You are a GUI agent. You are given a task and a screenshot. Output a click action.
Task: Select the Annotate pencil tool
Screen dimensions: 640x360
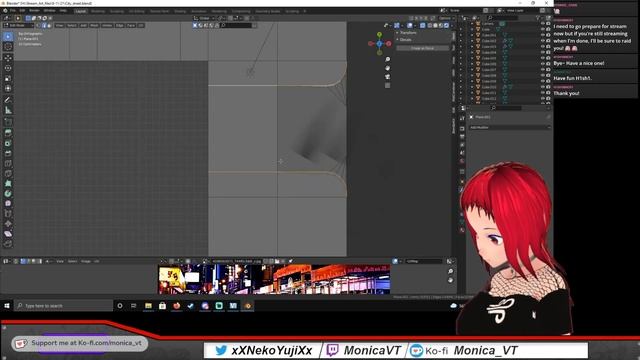8,100
